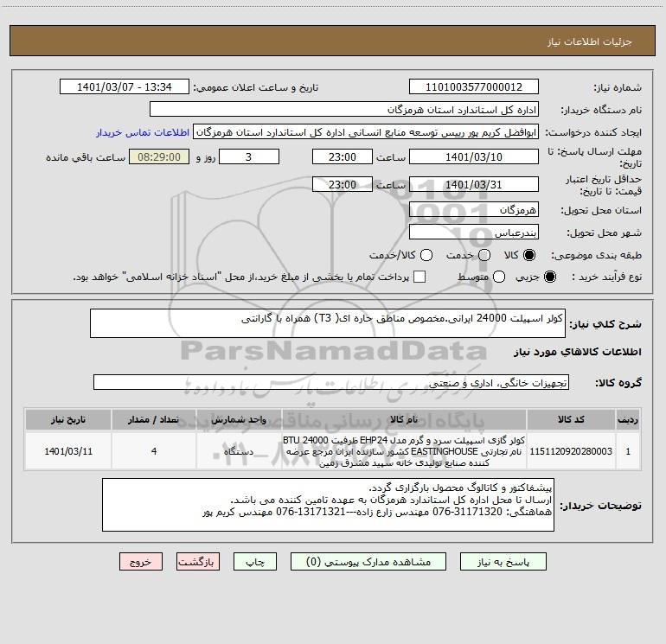Screen dimensions: 666x644
Task: Select the جزیی purchase type radio
Action: point(549,277)
